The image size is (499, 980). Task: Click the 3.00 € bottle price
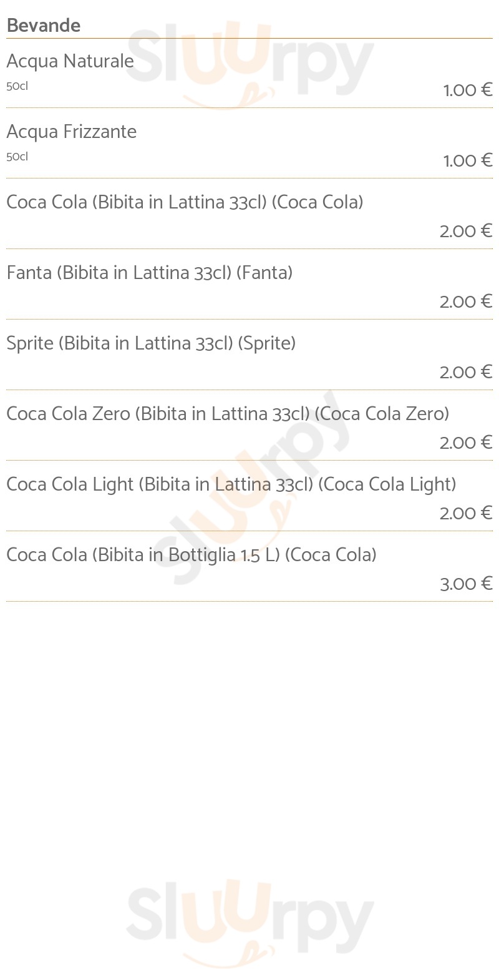(466, 584)
